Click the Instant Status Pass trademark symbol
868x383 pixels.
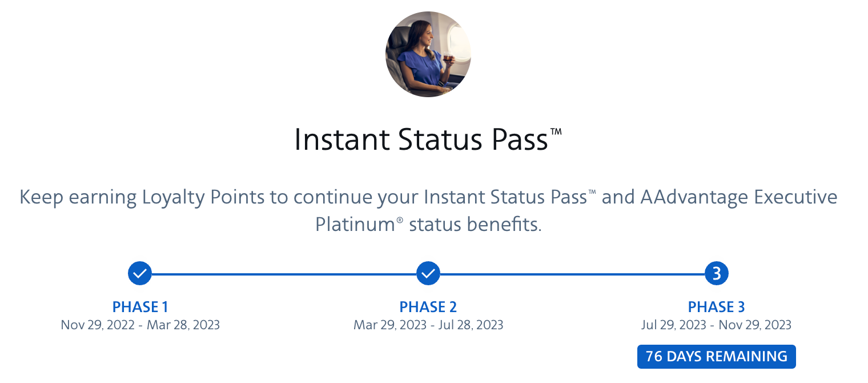click(557, 130)
